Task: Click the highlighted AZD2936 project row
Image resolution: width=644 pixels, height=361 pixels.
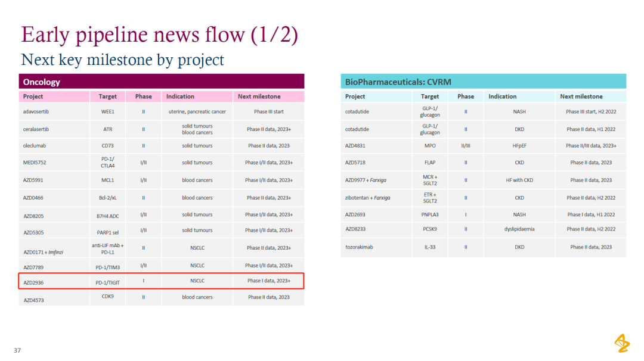Action: coord(161,281)
